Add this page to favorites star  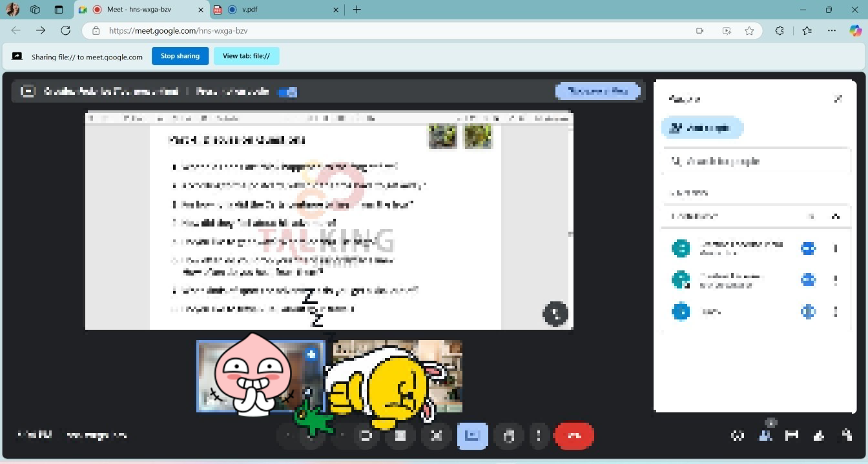(x=749, y=31)
